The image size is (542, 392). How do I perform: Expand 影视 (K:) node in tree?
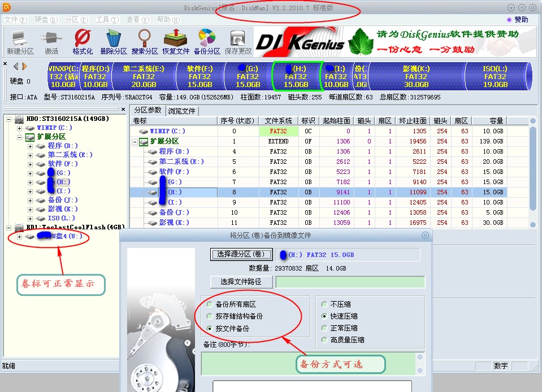click(x=30, y=210)
